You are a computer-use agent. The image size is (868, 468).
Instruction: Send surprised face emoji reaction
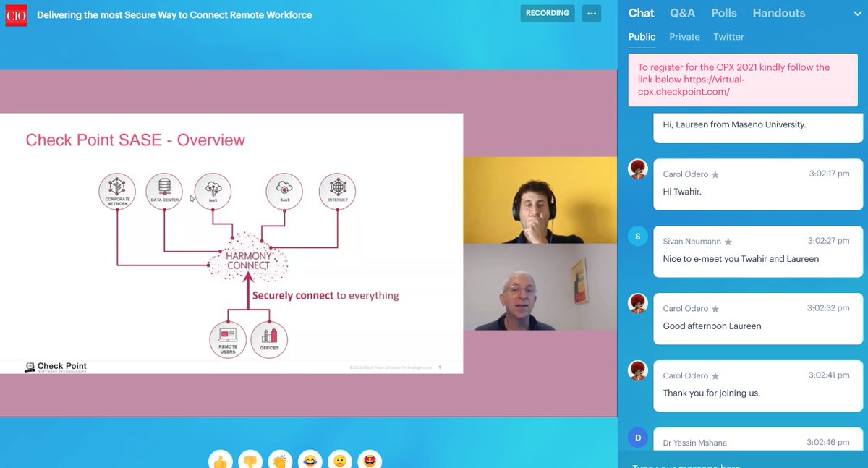(340, 460)
